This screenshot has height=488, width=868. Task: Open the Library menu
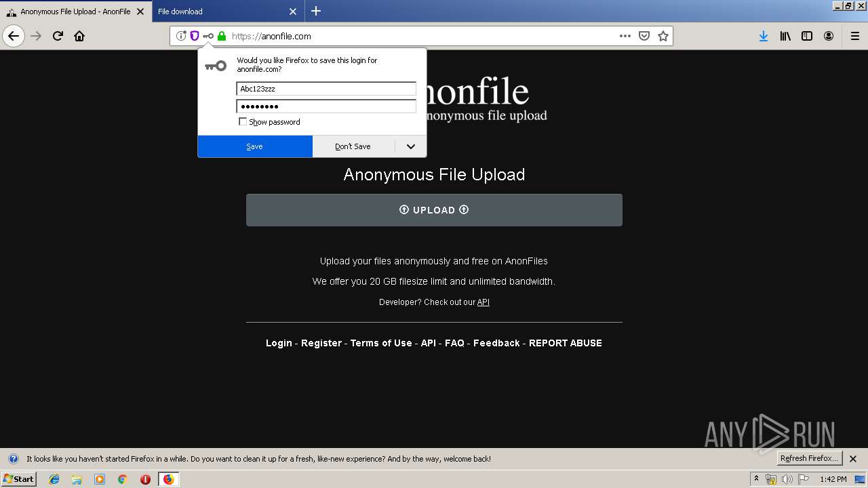point(785,36)
